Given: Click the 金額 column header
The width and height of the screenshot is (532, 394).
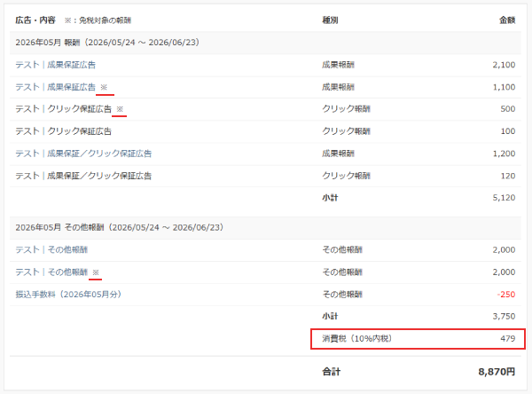Looking at the screenshot, I should (507, 20).
